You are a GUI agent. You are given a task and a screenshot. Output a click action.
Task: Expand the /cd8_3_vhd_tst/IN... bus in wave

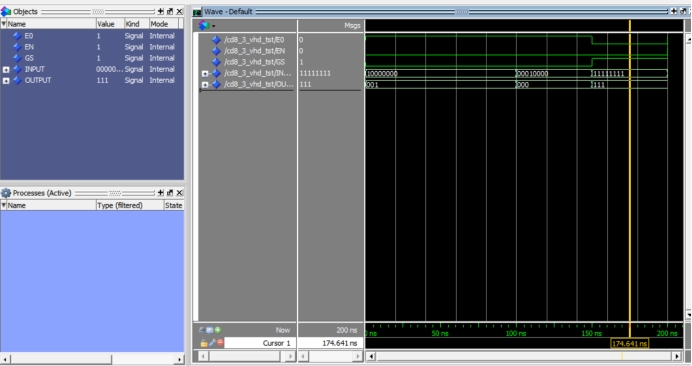tap(205, 73)
